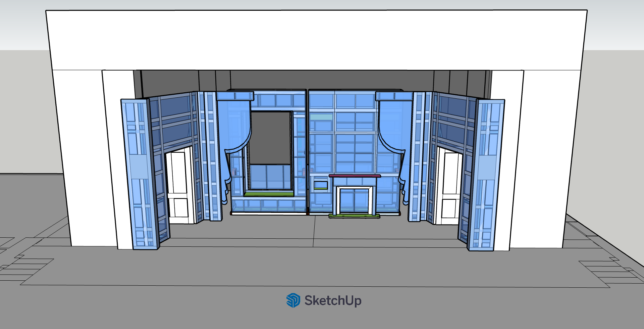
Task: Select the teal panel in the back wall
Action: (x=321, y=117)
